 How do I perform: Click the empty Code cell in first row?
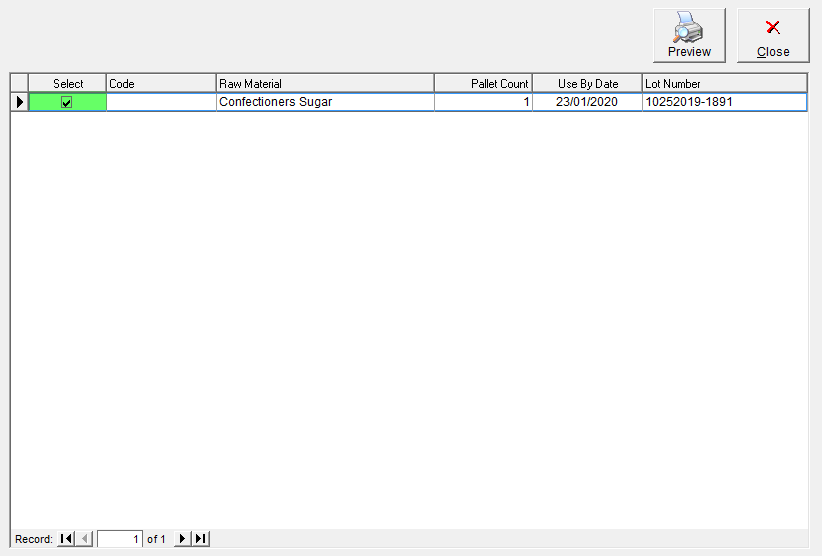pos(161,102)
